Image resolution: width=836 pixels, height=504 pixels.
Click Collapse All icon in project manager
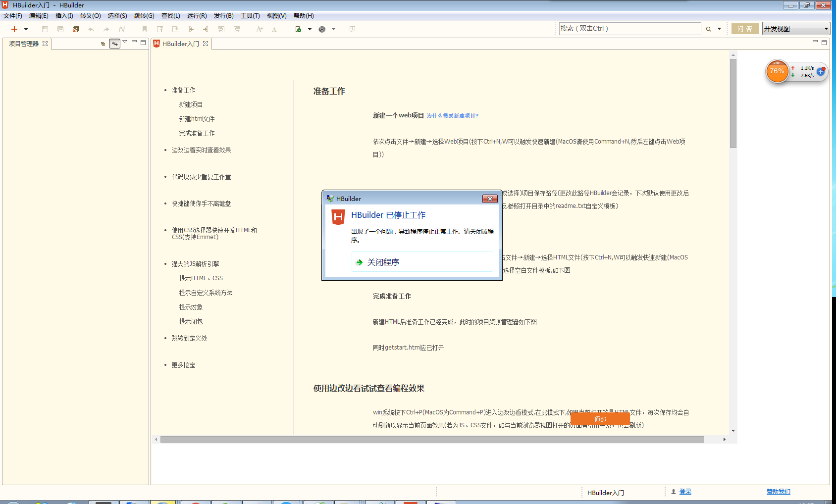coord(103,44)
